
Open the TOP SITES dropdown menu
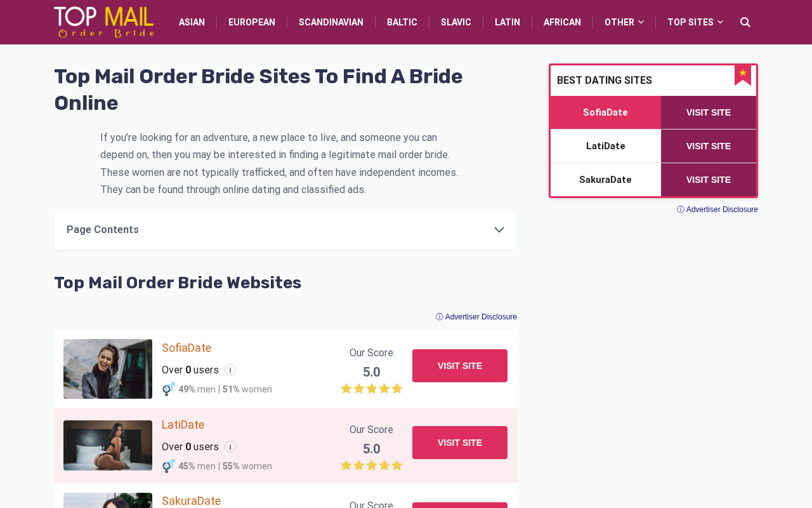[695, 22]
